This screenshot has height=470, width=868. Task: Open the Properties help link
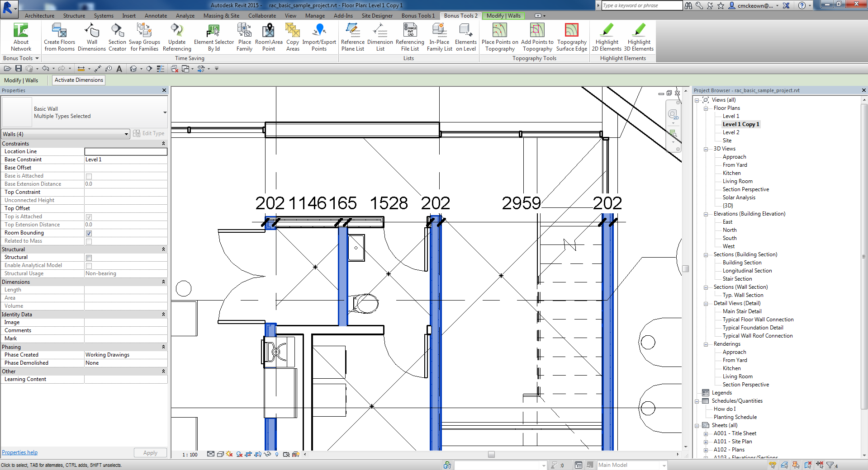point(19,452)
